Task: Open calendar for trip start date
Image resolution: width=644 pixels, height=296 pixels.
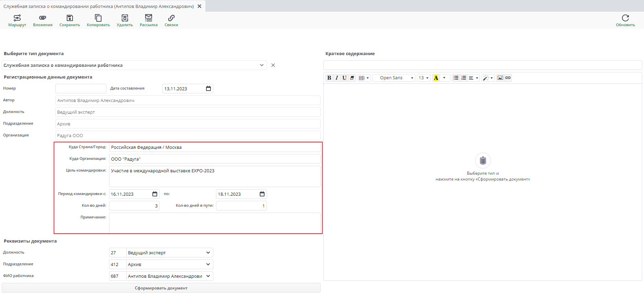Action: point(155,194)
